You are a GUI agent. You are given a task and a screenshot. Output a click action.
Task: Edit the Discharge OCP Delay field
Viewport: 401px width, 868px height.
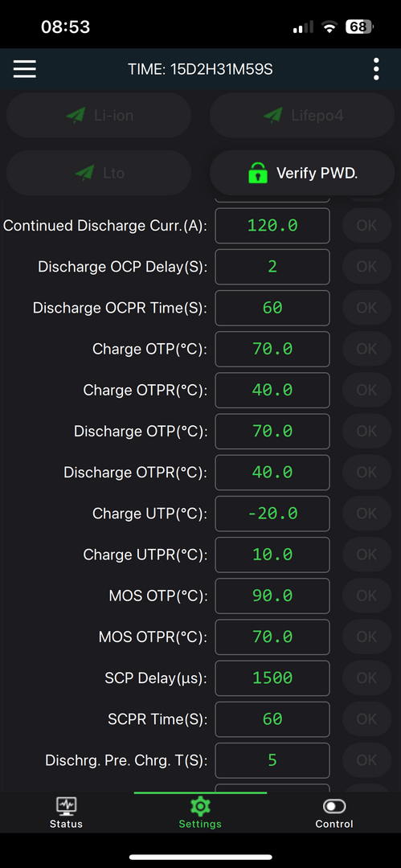coord(272,267)
